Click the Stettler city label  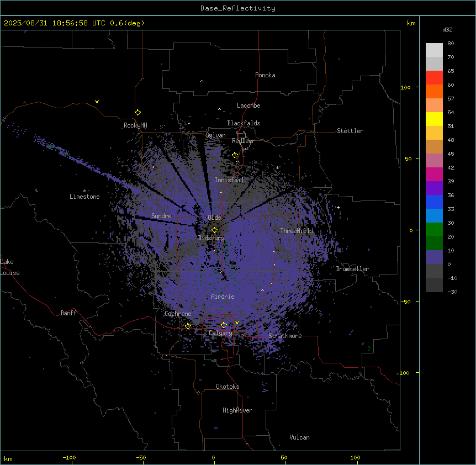350,131
